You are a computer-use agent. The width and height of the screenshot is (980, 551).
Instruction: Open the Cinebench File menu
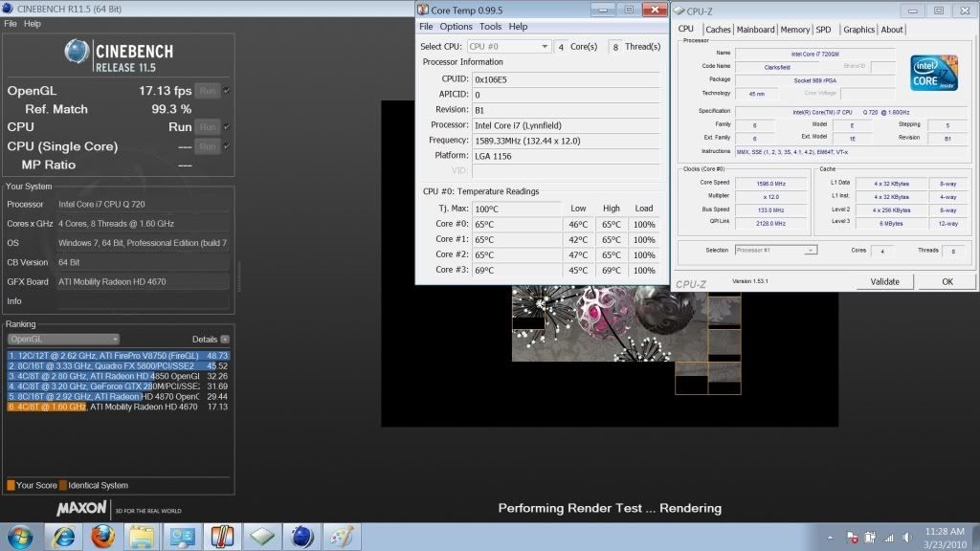(10, 24)
